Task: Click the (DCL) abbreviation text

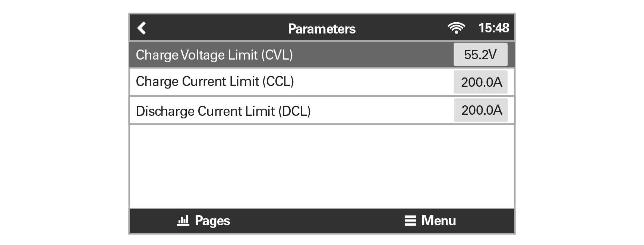Action: pyautogui.click(x=294, y=111)
